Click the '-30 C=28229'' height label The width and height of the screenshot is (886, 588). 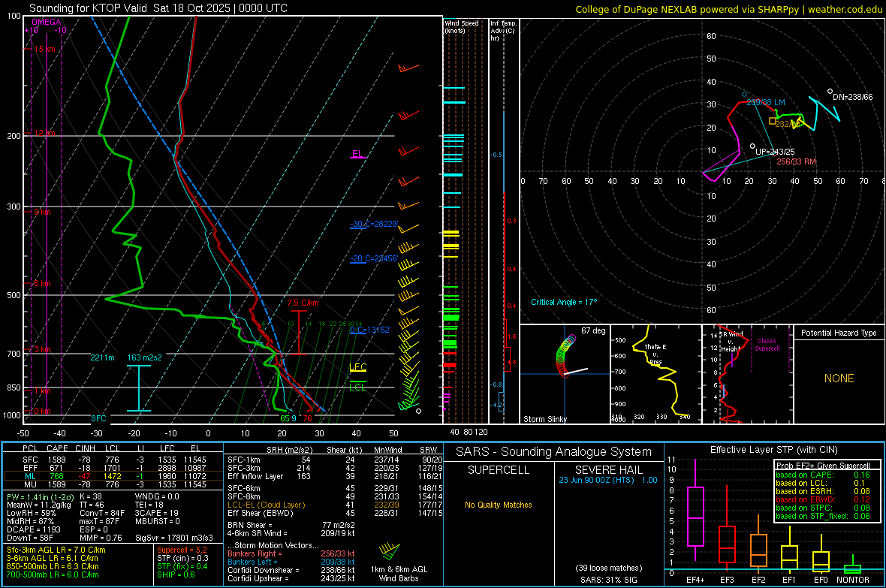tap(374, 224)
